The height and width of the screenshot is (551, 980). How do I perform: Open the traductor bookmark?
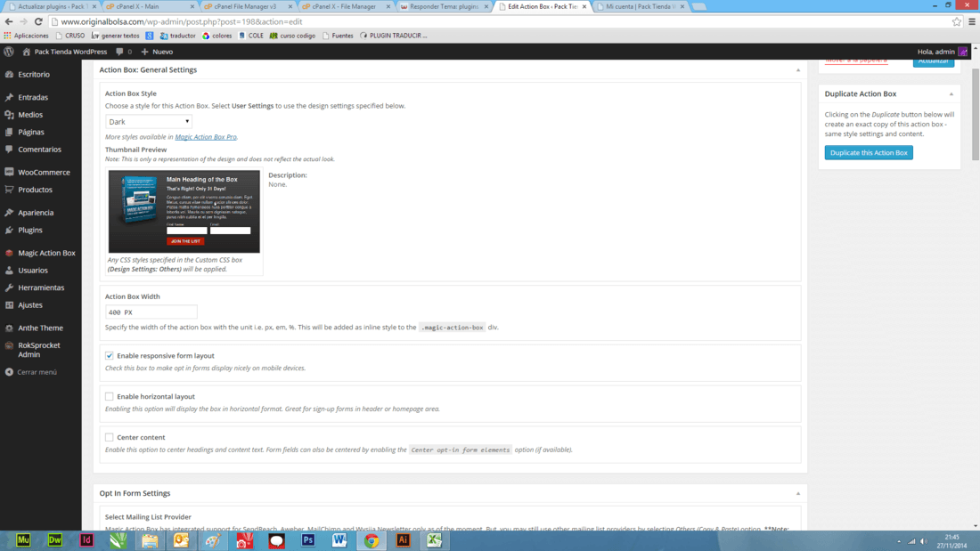tap(177, 36)
